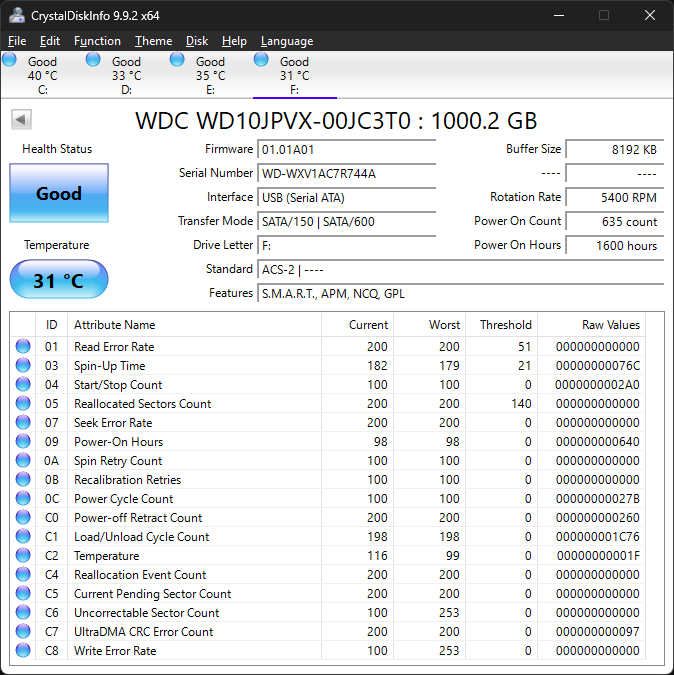This screenshot has width=674, height=675.
Task: Open the Disk menu
Action: (x=197, y=41)
